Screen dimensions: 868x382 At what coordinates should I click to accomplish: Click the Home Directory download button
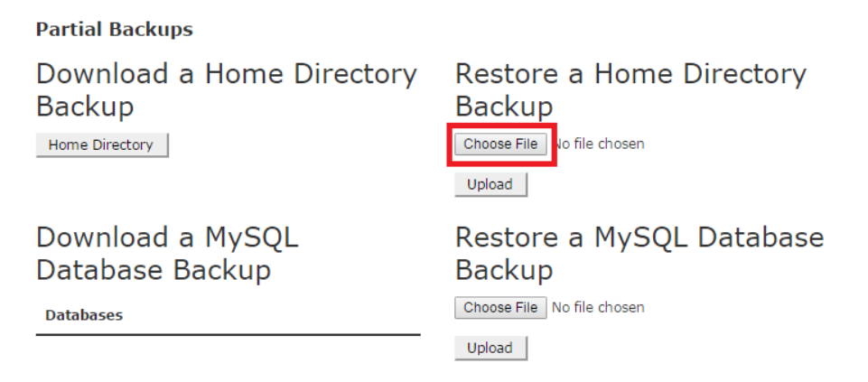click(101, 144)
